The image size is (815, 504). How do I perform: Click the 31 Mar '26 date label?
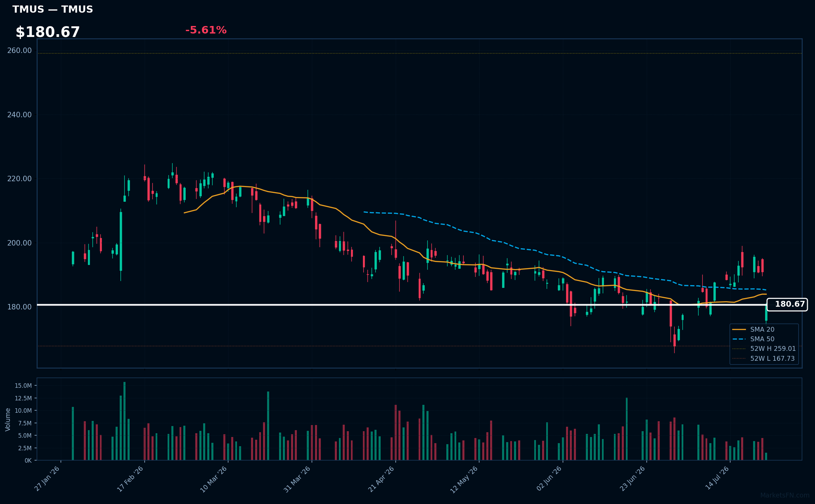pos(297,479)
